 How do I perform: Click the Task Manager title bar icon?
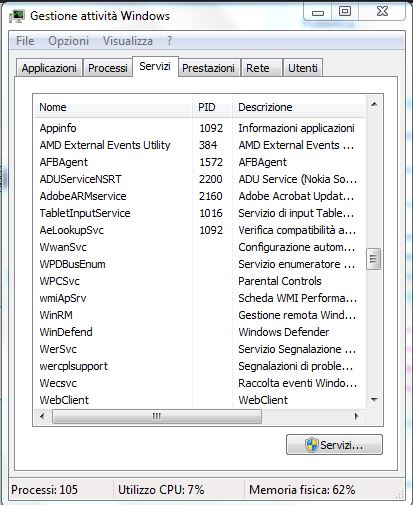(17, 16)
